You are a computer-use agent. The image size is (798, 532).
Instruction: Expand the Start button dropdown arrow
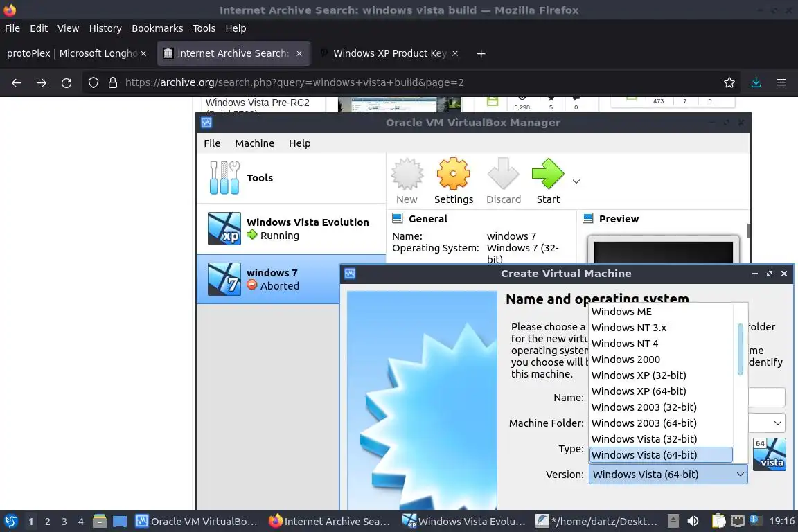click(576, 181)
